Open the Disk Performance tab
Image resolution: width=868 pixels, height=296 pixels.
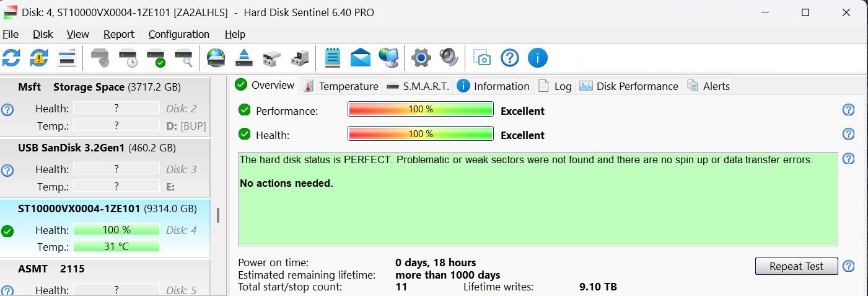click(629, 86)
